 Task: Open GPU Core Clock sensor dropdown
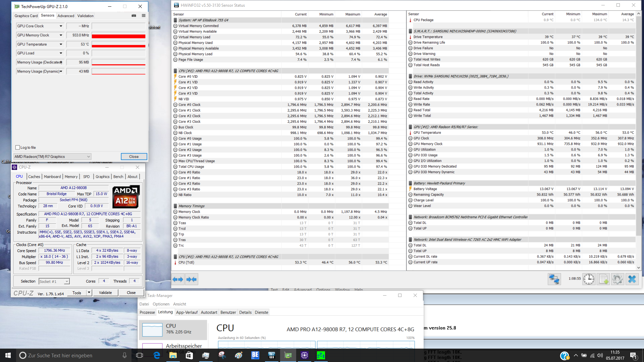point(61,26)
